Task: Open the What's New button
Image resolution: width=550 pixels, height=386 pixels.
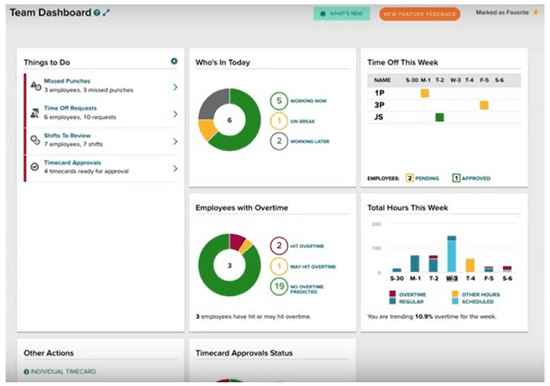Action: coord(342,14)
